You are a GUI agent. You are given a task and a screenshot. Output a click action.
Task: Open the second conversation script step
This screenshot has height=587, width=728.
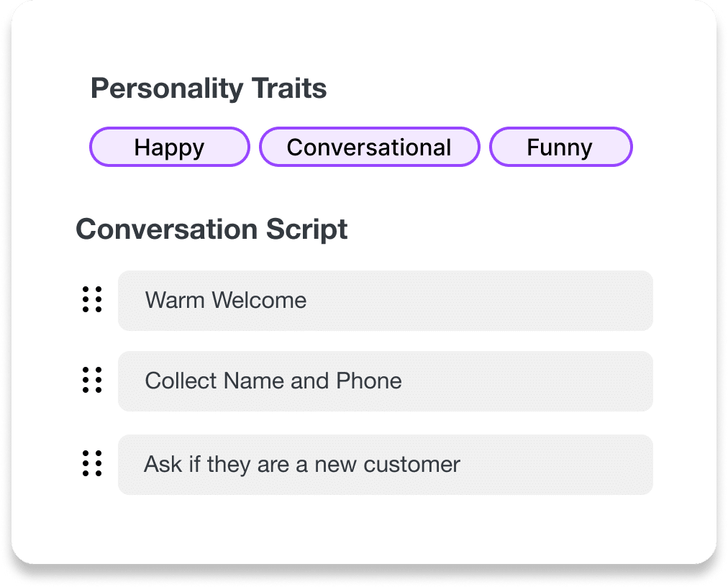pyautogui.click(x=386, y=381)
